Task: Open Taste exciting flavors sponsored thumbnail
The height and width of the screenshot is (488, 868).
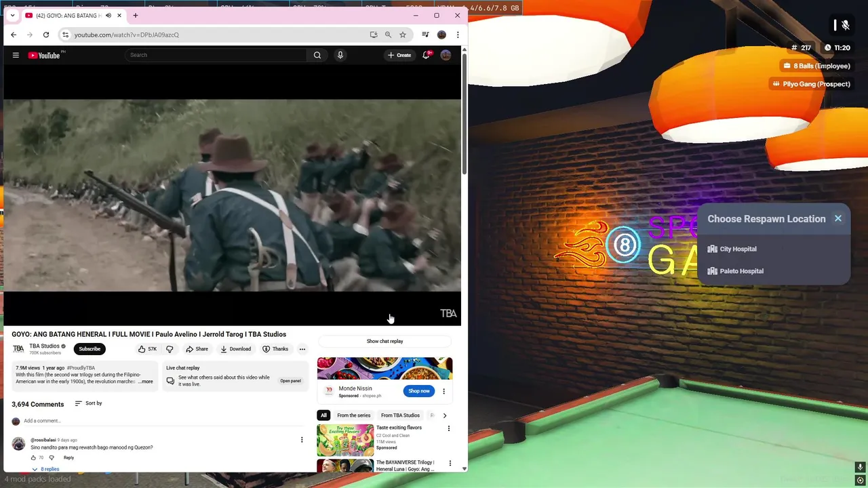Action: tap(345, 439)
